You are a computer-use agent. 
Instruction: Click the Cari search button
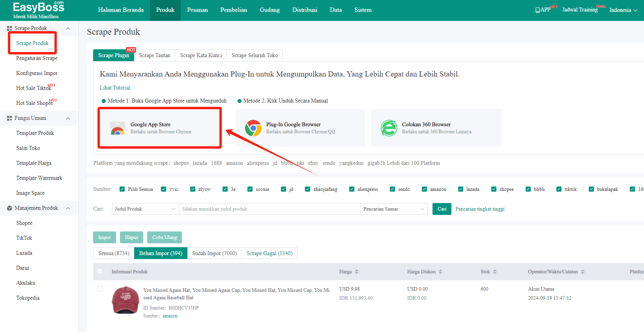pyautogui.click(x=442, y=209)
